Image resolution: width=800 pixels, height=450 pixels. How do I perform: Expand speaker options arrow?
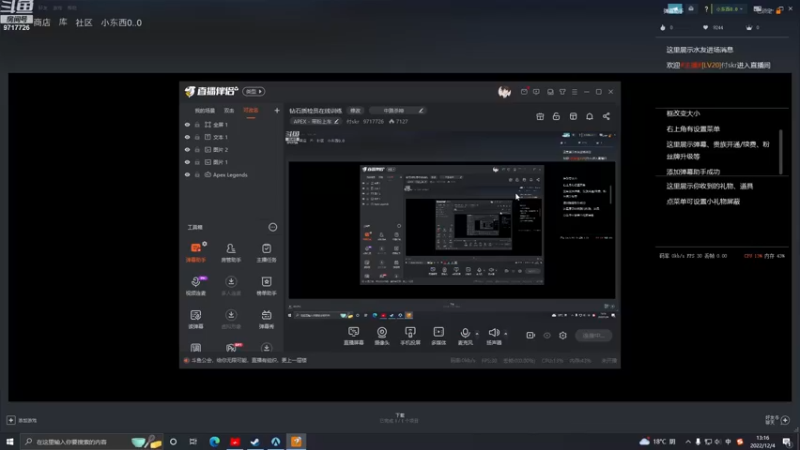tap(506, 334)
